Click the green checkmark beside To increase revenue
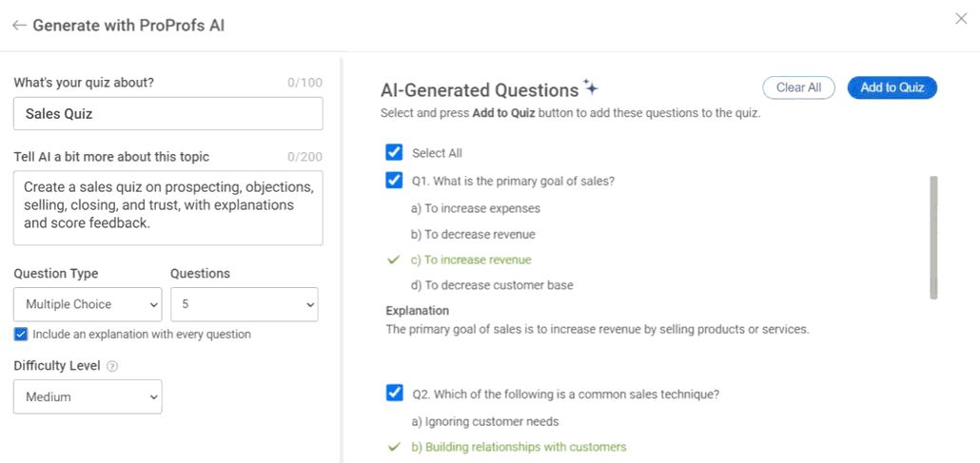 click(x=394, y=260)
